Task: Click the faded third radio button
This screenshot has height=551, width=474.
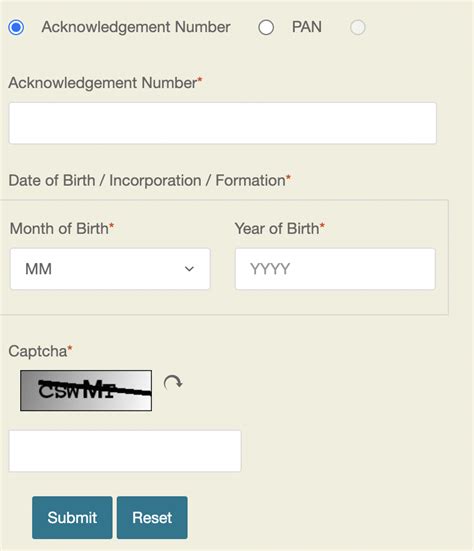Action: coord(358,27)
